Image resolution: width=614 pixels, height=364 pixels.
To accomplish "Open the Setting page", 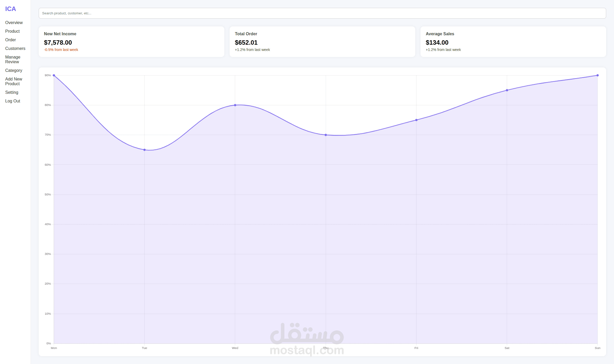I will point(12,93).
